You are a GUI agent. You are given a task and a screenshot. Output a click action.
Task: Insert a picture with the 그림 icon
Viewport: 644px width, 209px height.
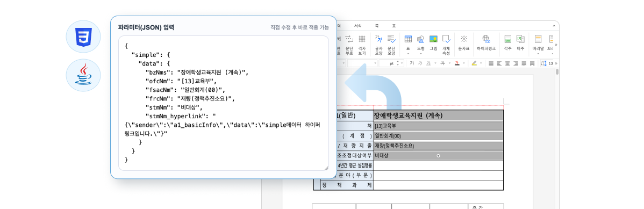point(433,39)
